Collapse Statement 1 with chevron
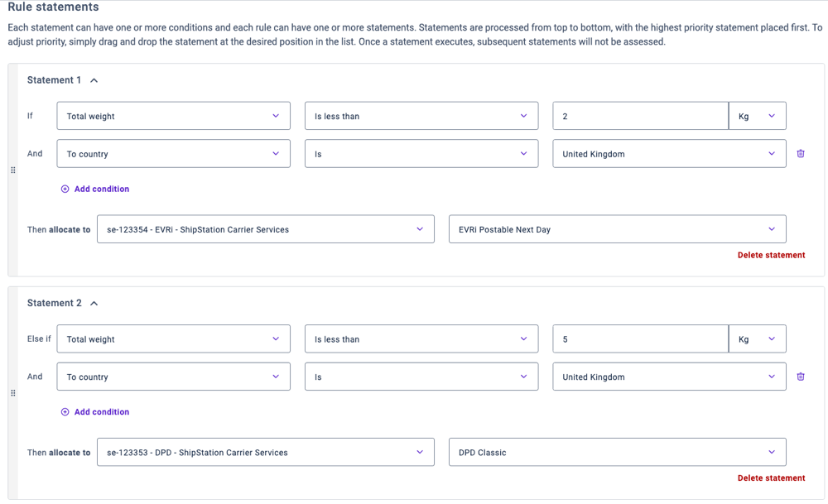Screen dimensions: 828x504 pos(94,81)
